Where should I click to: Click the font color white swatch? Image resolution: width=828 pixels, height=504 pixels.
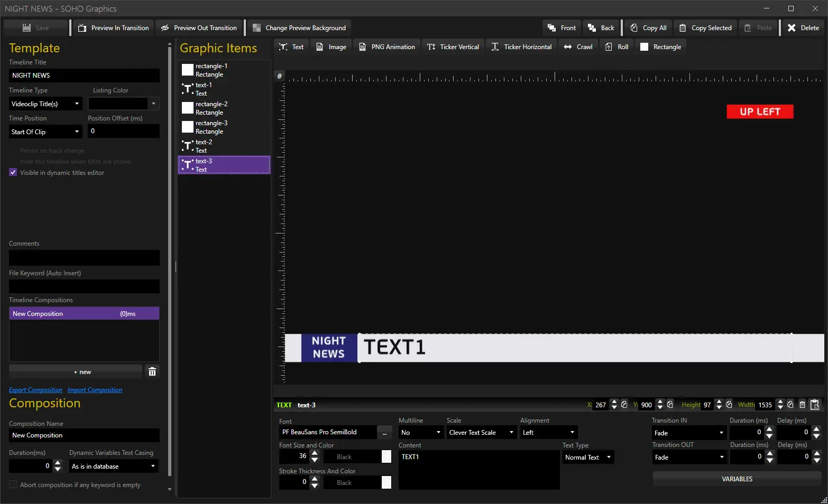pyautogui.click(x=387, y=457)
